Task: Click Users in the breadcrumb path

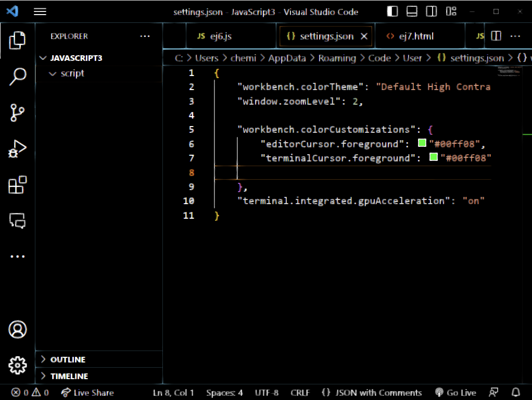Action: 207,58
